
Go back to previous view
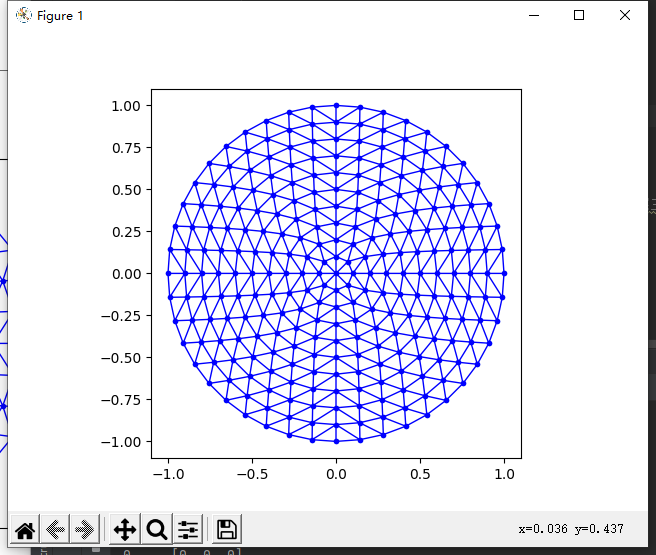pos(55,529)
